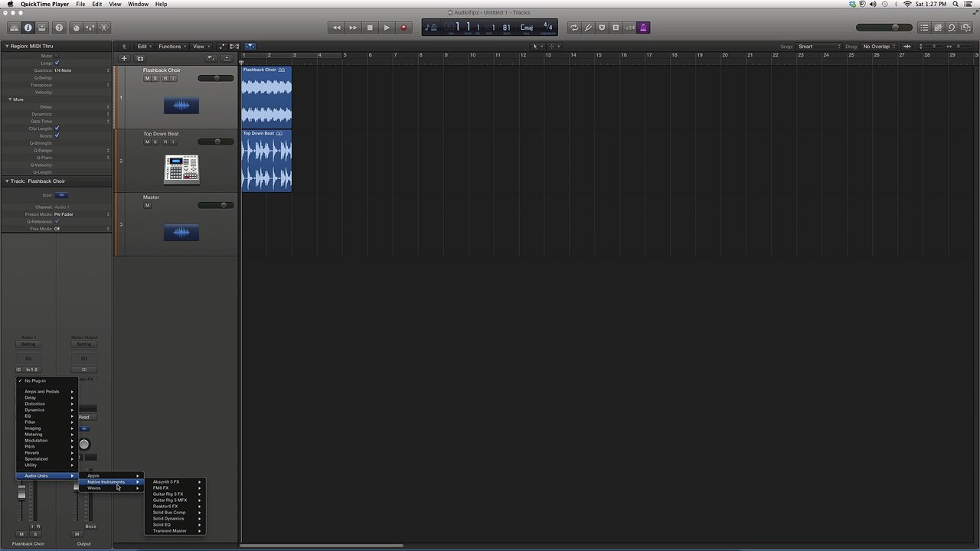Viewport: 980px width, 551px height.
Task: Select Native Instruments submenu item
Action: [x=112, y=482]
